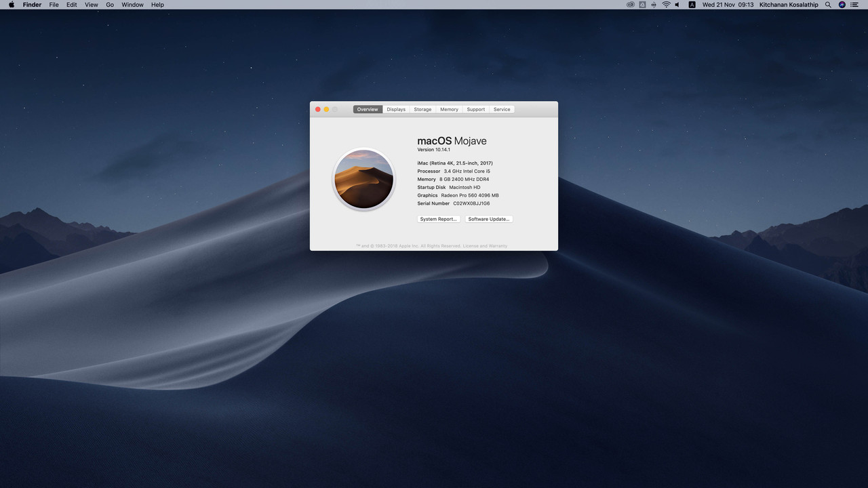The height and width of the screenshot is (488, 868).
Task: Select the Overview tab
Action: click(368, 109)
